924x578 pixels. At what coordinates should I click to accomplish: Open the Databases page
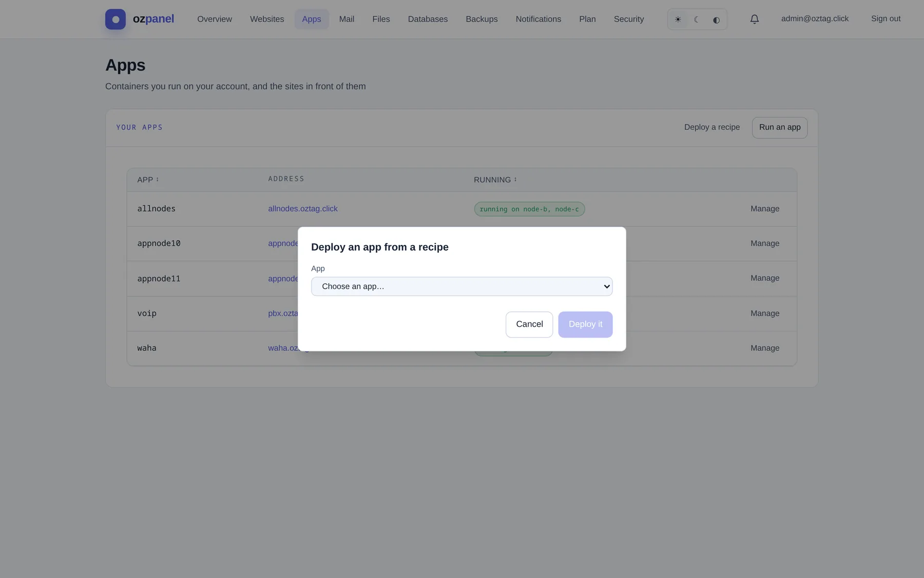[x=428, y=19]
